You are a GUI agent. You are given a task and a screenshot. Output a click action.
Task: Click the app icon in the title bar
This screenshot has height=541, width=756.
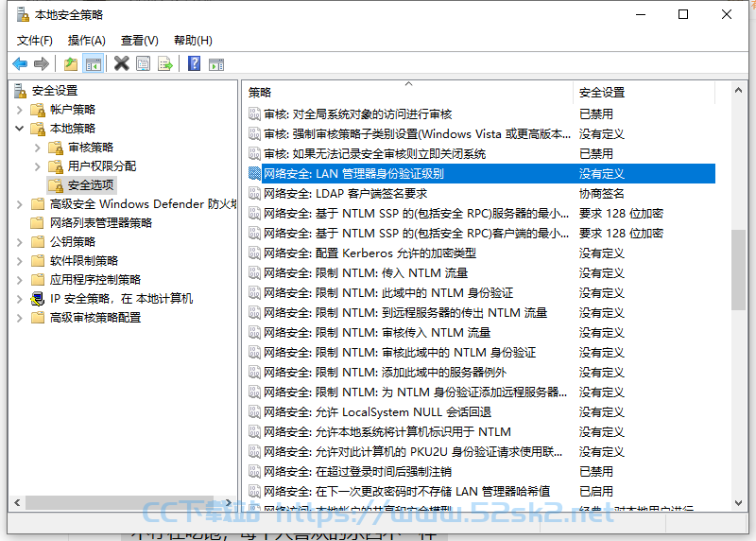click(x=23, y=15)
